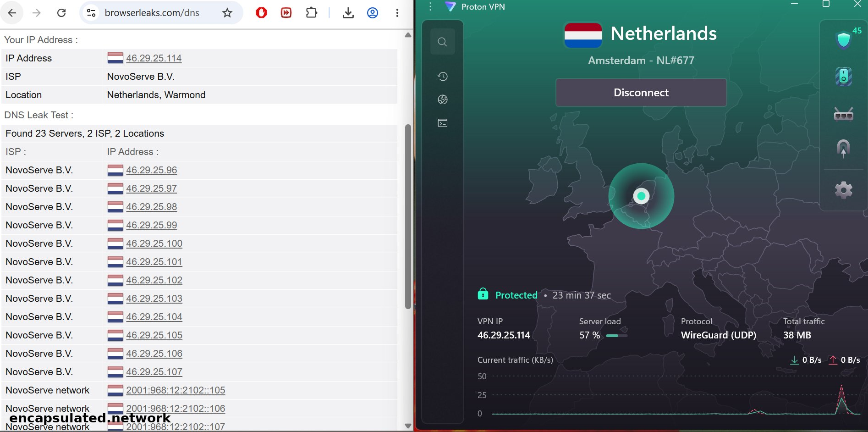Open DNS server link 46.29.25.106
Viewport: 868px width, 432px height.
(x=154, y=354)
